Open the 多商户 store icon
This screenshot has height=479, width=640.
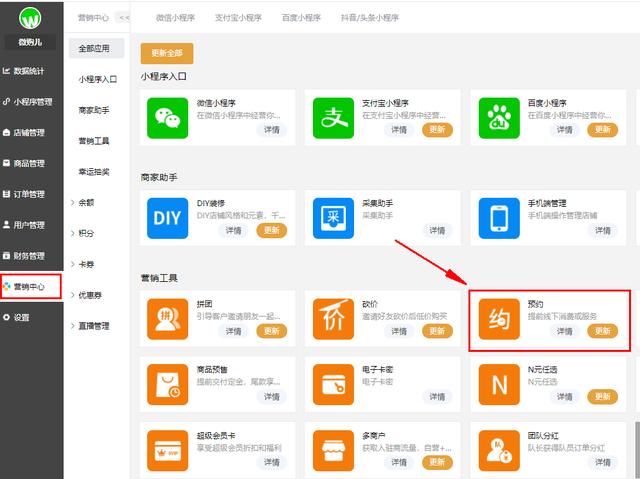[333, 450]
